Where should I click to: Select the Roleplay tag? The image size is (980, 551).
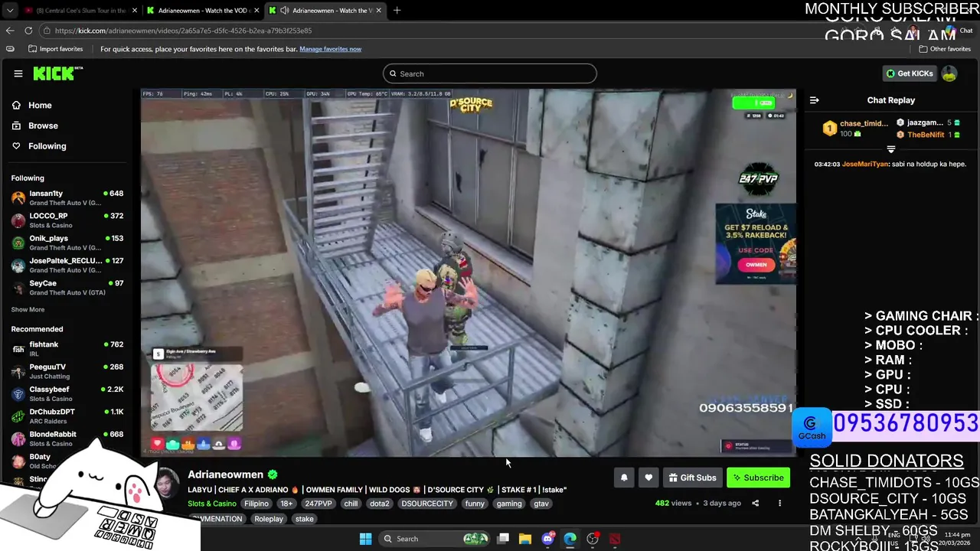[x=269, y=519]
